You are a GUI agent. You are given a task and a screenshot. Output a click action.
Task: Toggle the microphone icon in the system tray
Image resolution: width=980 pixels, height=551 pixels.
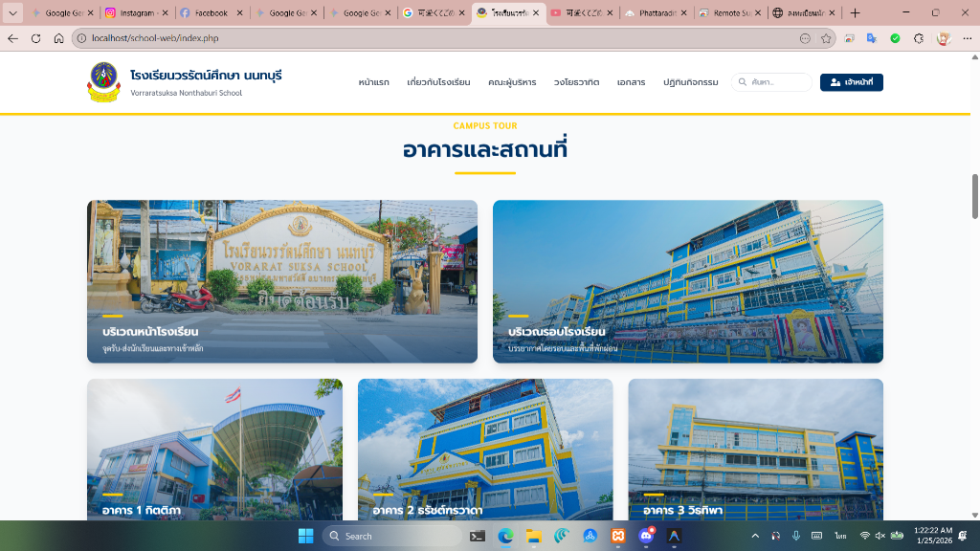(796, 536)
